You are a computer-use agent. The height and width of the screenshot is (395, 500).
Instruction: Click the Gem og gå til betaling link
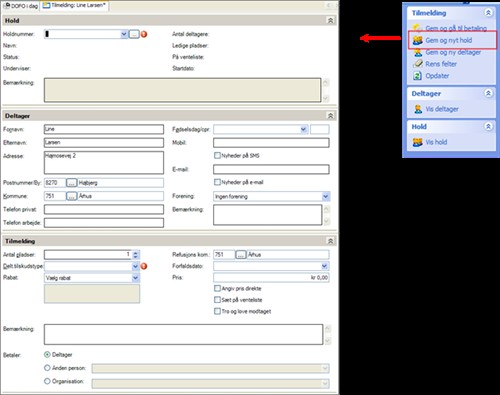[x=456, y=28]
